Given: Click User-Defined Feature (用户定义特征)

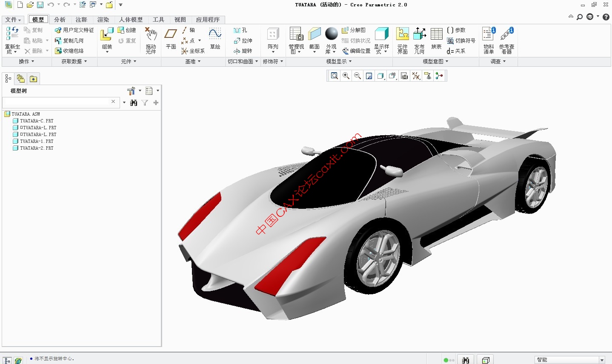Looking at the screenshot, I should (74, 30).
